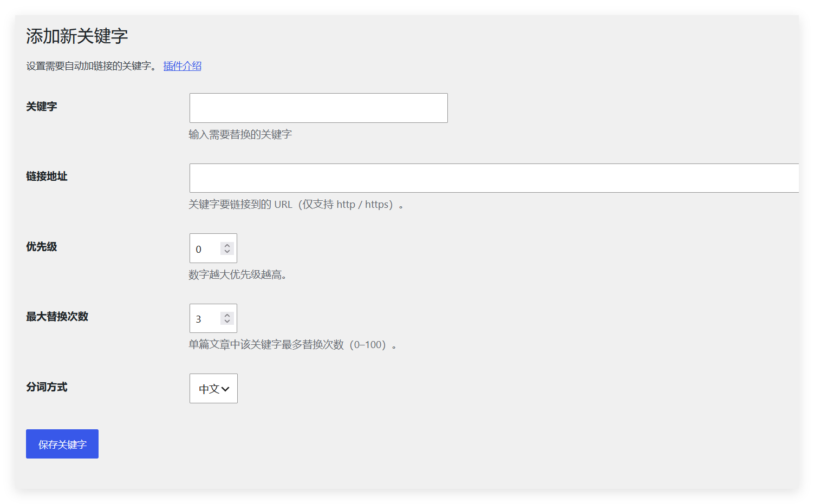Increase 最大替换次数 with the up arrow
The width and height of the screenshot is (814, 504).
[x=227, y=315]
